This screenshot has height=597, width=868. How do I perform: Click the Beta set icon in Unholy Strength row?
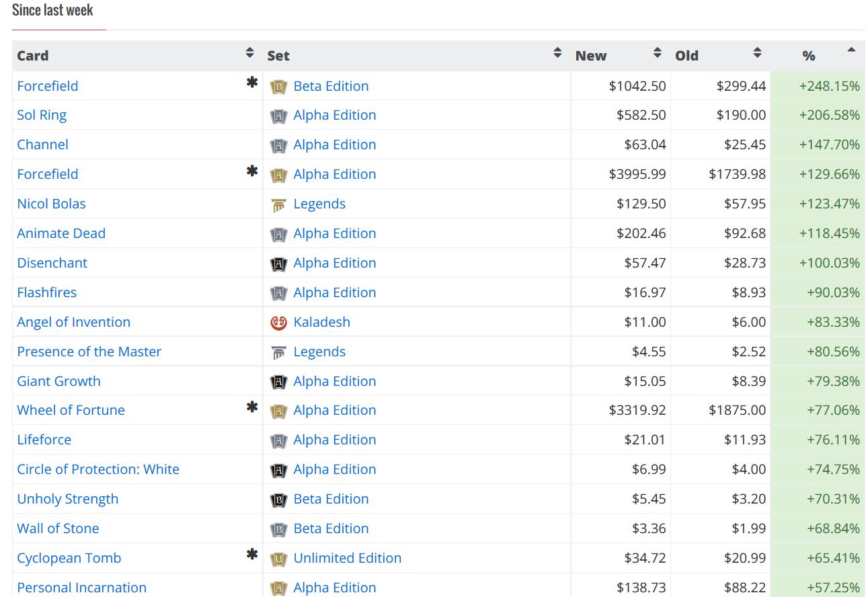(278, 500)
